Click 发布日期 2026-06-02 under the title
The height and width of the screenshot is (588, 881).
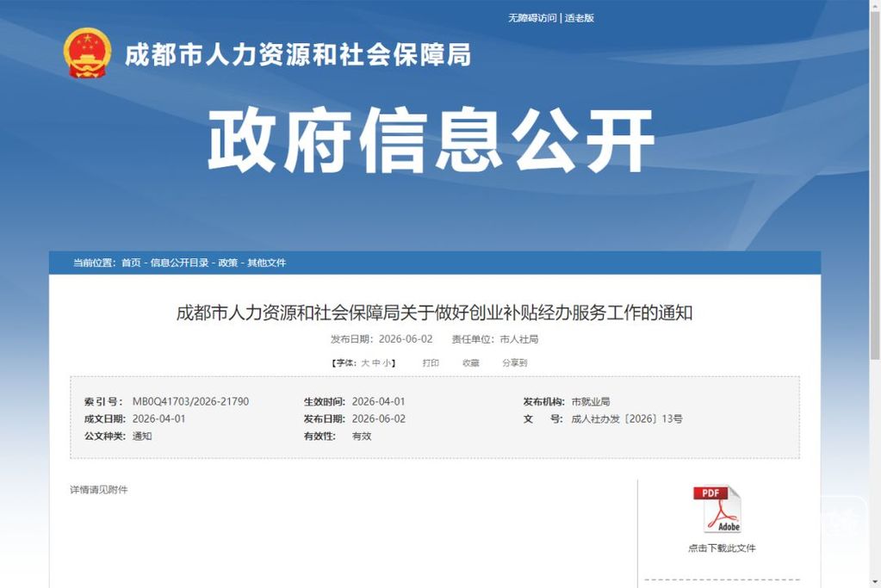point(382,339)
